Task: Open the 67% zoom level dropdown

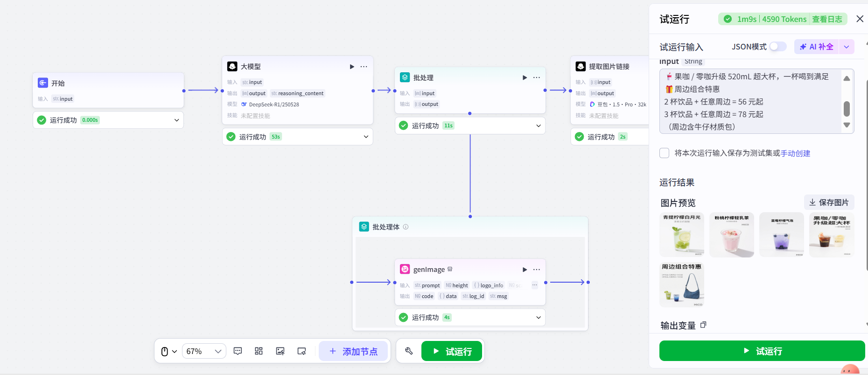Action: coord(203,351)
